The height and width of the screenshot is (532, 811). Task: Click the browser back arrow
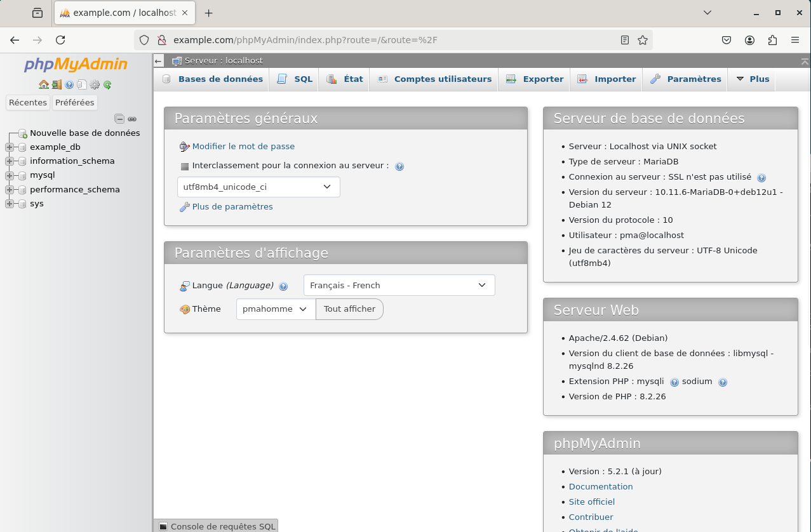coord(15,40)
